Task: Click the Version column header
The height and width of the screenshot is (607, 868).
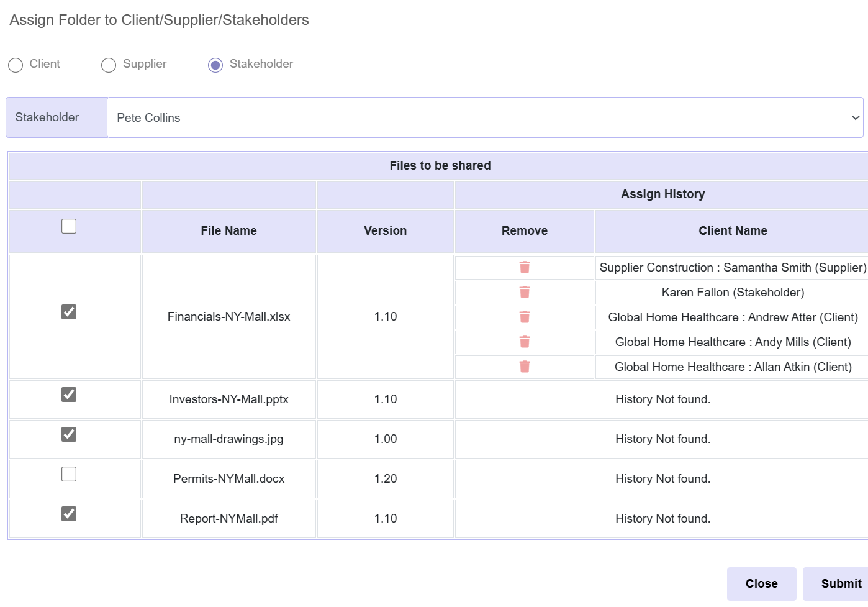Action: point(385,231)
